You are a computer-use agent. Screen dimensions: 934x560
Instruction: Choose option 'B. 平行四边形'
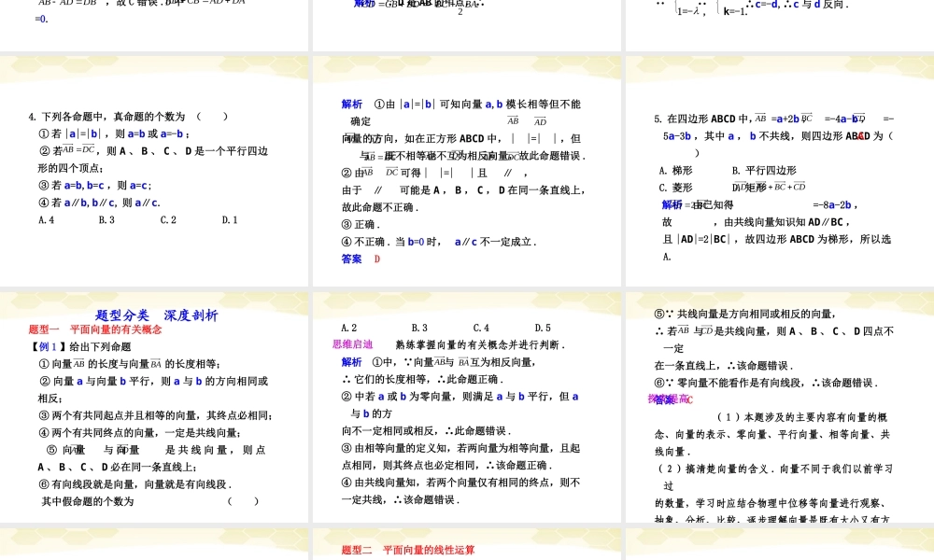point(764,170)
